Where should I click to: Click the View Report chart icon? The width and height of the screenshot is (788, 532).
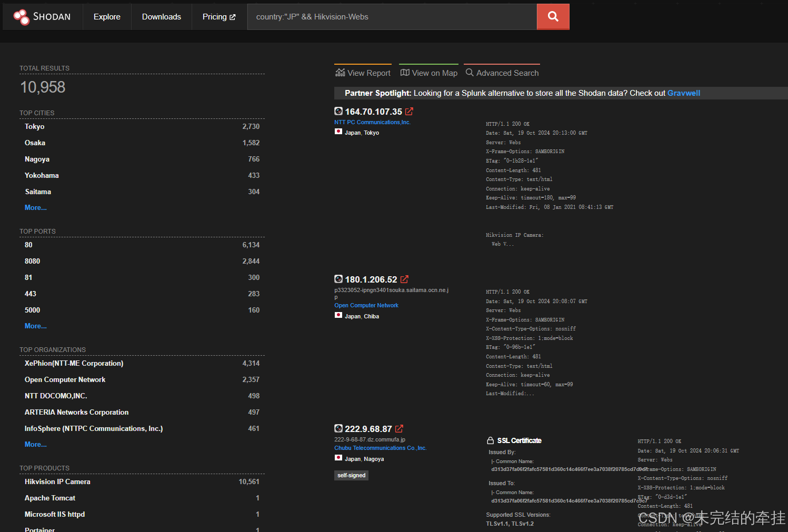(340, 73)
